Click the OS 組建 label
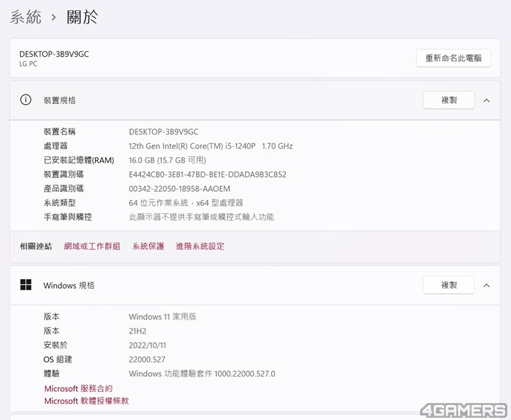 point(58,359)
